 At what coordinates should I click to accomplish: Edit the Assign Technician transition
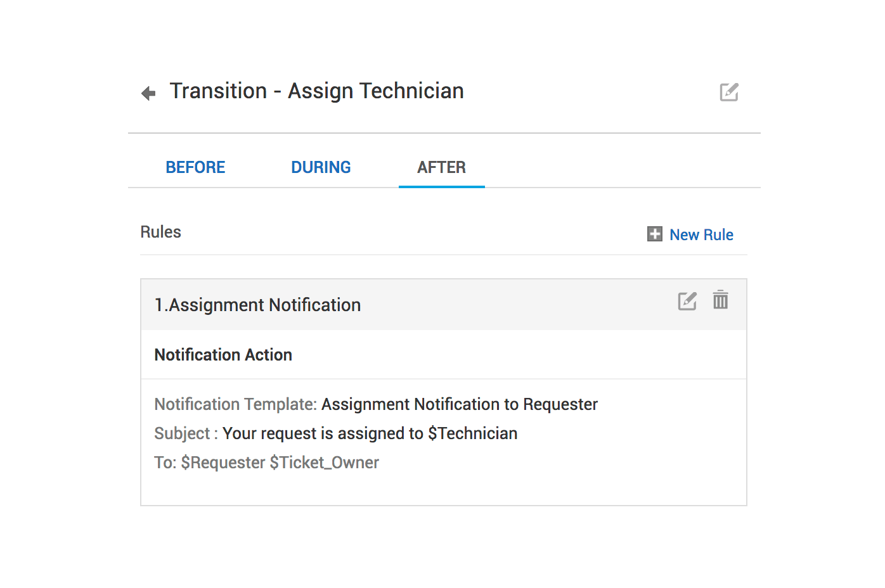[x=729, y=92]
